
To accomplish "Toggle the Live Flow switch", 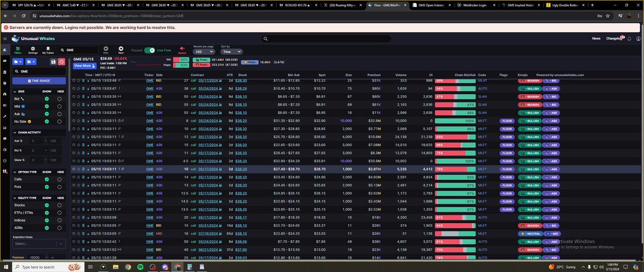I will point(149,50).
